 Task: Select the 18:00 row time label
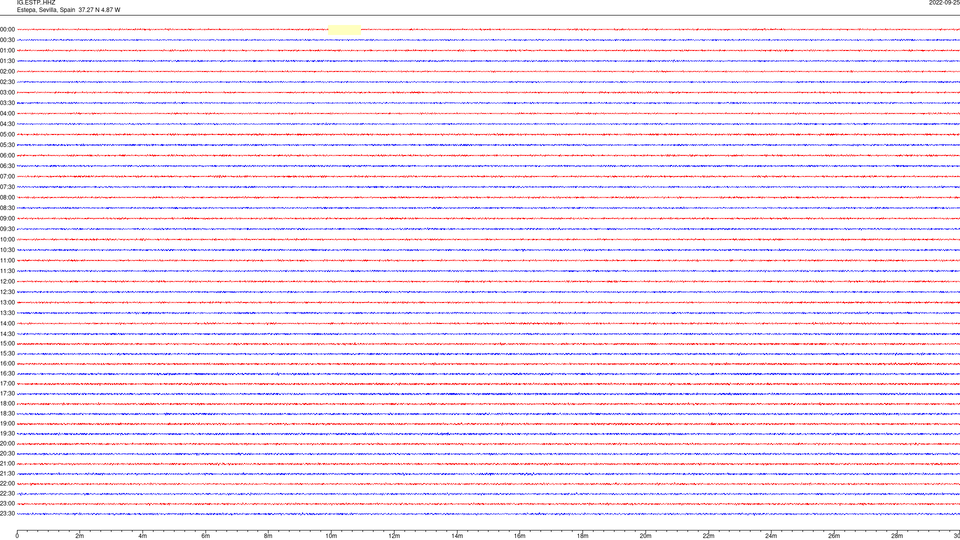tap(7, 404)
